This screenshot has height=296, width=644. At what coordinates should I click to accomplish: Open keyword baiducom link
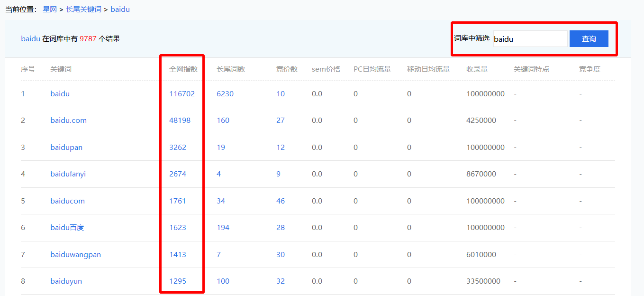pos(67,201)
